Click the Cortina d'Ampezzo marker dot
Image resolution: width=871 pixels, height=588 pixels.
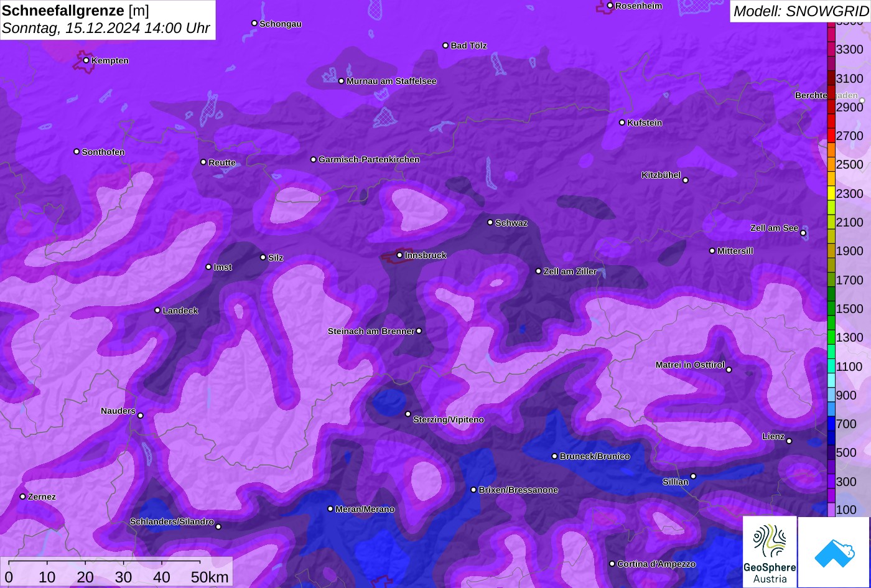tap(612, 564)
